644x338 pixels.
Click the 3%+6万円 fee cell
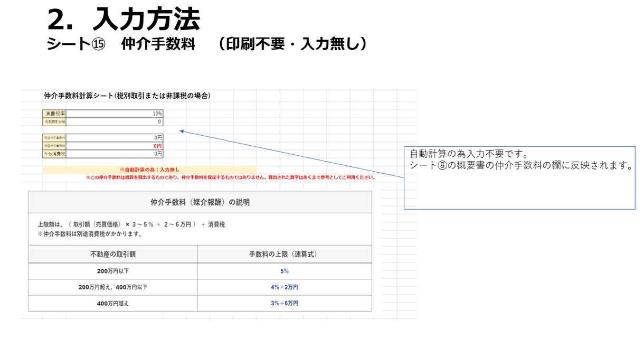click(x=284, y=303)
